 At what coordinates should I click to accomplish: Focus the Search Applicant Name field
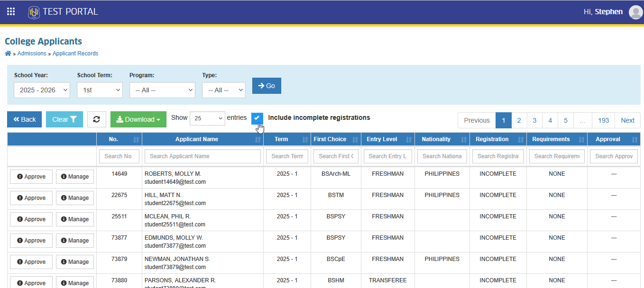pos(202,156)
